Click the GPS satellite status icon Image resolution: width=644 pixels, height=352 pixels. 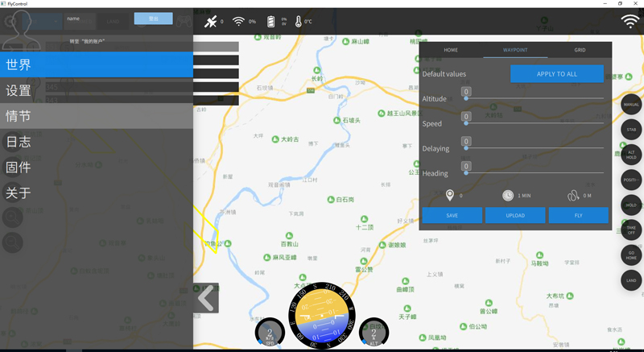tap(211, 22)
